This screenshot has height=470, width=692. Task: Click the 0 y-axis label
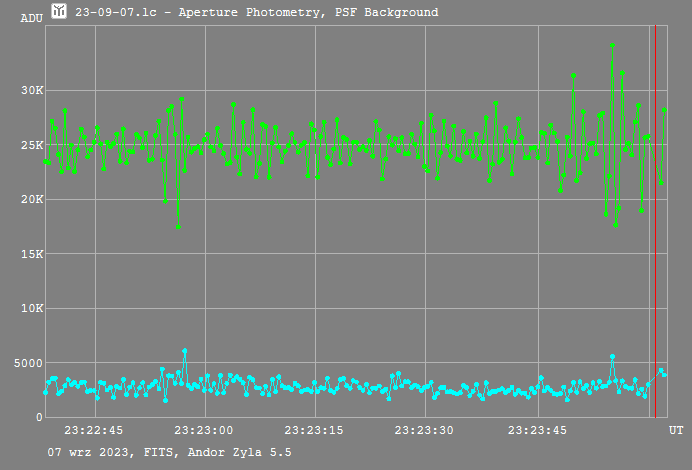[x=39, y=417]
